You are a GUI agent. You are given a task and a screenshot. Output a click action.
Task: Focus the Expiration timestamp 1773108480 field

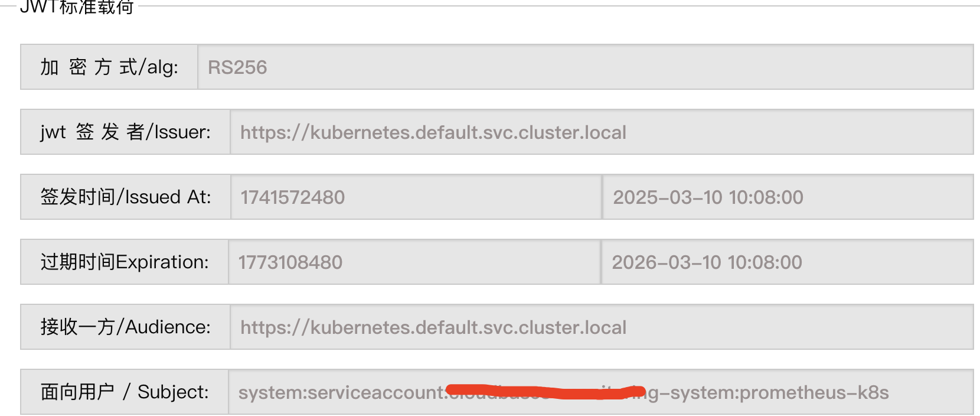414,262
